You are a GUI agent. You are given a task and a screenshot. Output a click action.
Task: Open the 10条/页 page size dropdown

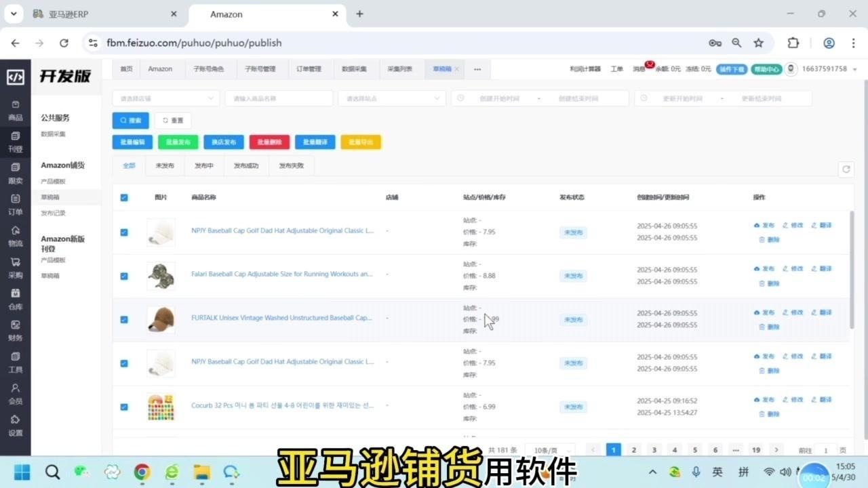click(x=550, y=450)
